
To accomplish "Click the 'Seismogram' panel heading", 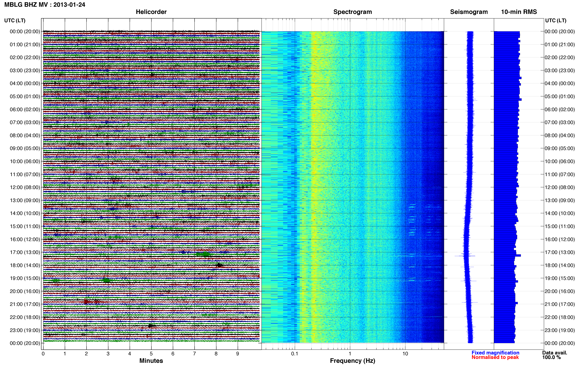I will click(x=469, y=12).
